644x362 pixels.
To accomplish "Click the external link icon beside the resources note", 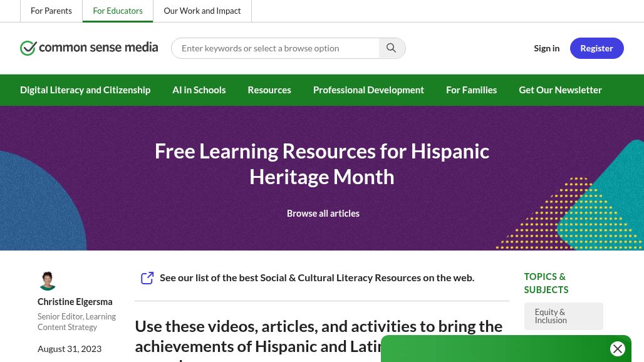I will [147, 277].
